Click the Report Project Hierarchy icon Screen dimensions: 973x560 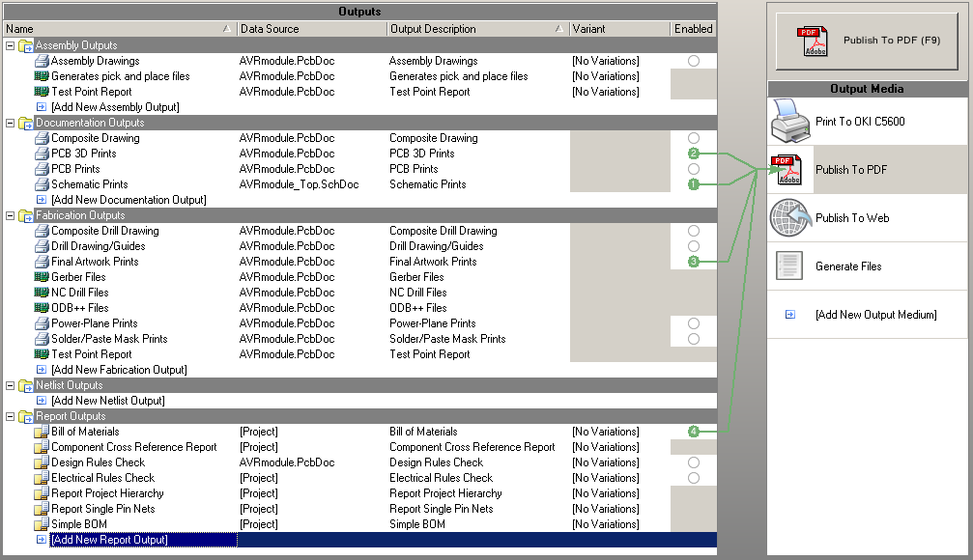(x=42, y=493)
